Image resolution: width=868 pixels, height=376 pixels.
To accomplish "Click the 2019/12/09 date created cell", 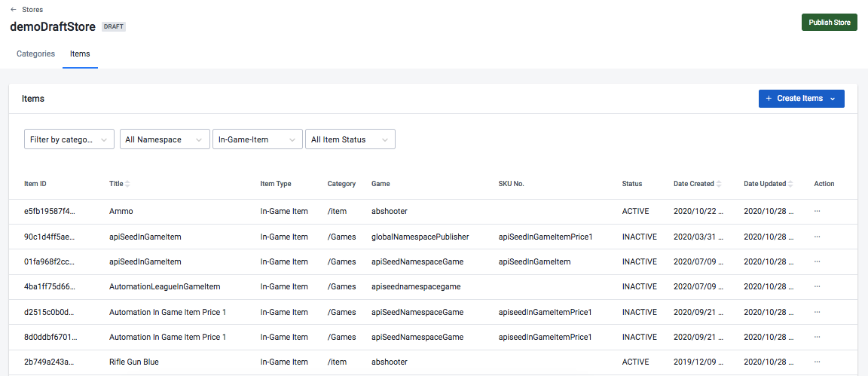I will [698, 362].
